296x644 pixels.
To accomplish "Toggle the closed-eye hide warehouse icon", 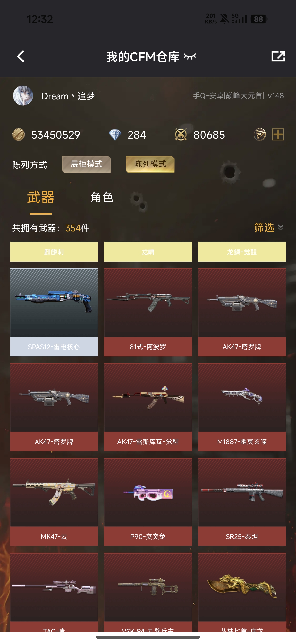I will (x=190, y=57).
